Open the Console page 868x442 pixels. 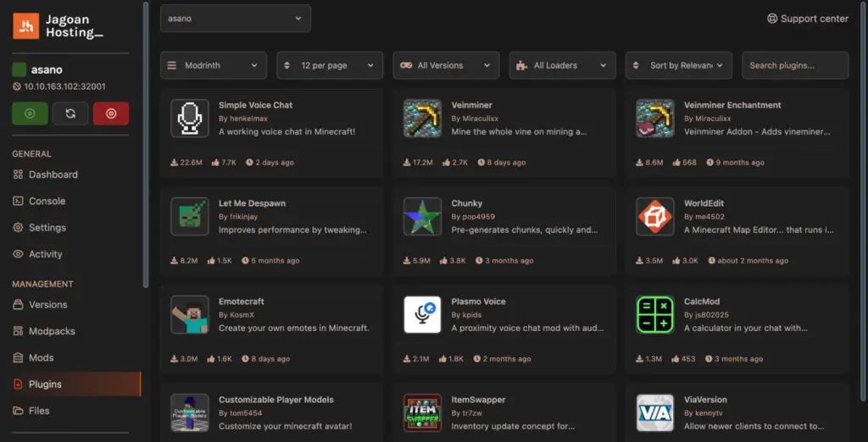tap(47, 202)
